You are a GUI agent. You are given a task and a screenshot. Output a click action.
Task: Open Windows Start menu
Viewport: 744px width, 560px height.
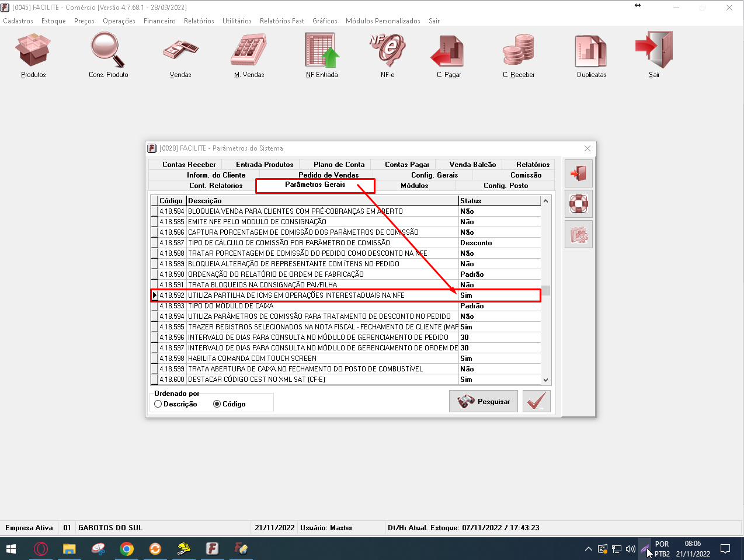pyautogui.click(x=11, y=549)
